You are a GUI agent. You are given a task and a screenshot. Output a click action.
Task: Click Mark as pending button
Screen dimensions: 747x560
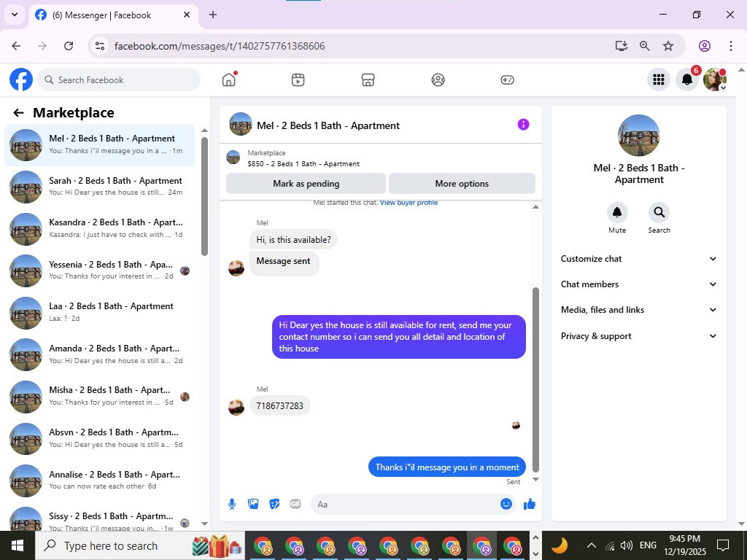306,183
